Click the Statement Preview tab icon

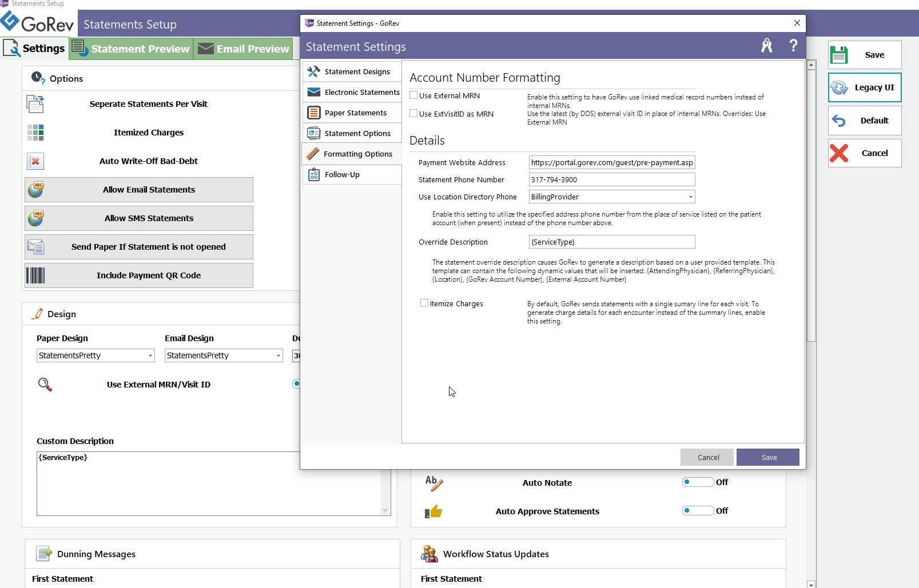coord(80,48)
